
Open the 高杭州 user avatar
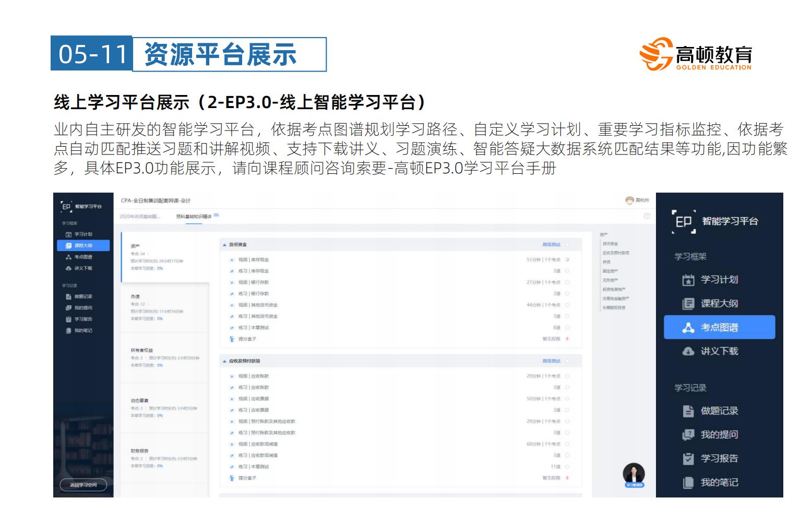click(629, 200)
